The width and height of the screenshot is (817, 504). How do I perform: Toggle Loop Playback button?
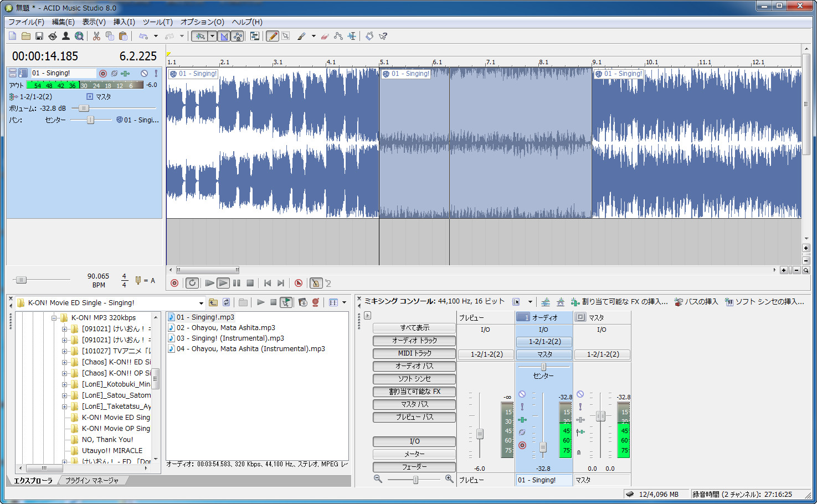coord(192,283)
